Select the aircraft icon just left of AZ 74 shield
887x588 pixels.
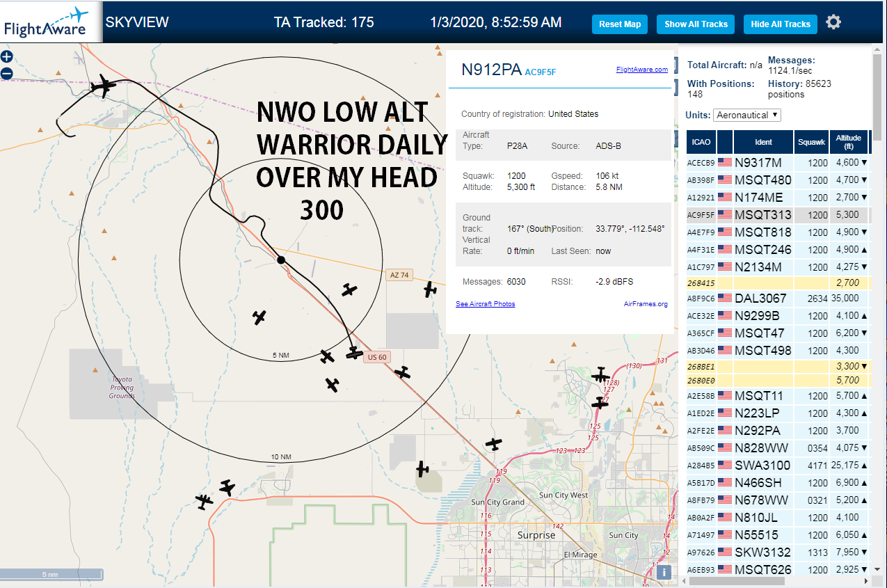point(350,289)
